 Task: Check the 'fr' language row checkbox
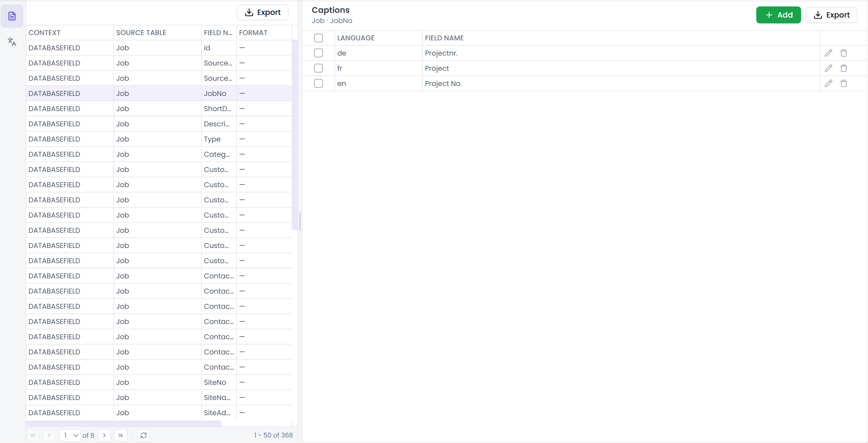click(x=318, y=68)
